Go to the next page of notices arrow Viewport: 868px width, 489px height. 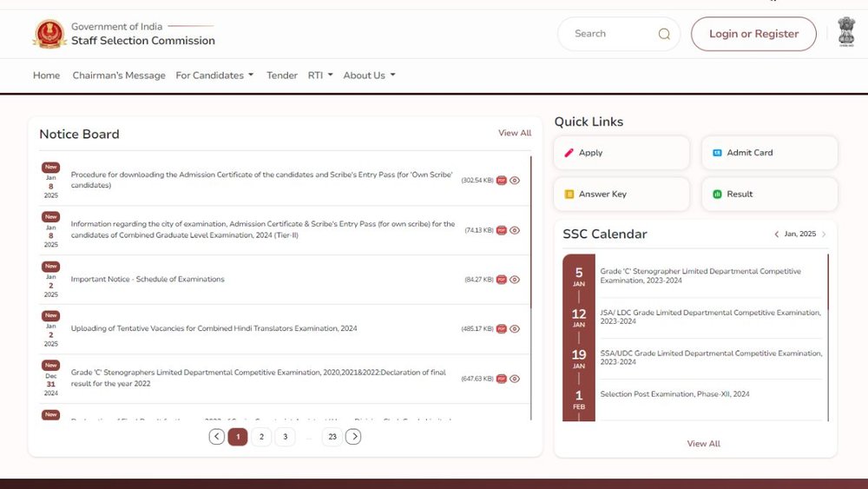pyautogui.click(x=353, y=437)
